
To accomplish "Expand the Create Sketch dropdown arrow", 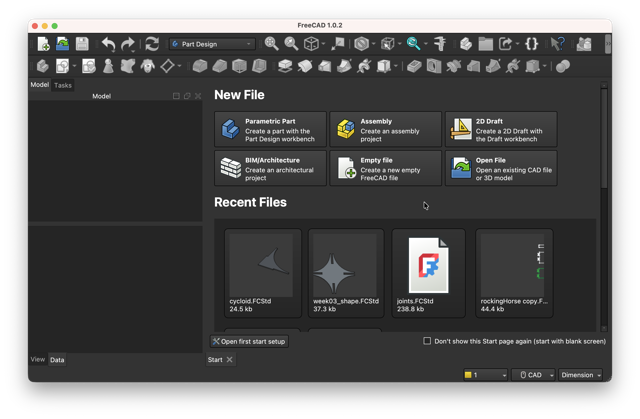I will click(74, 66).
